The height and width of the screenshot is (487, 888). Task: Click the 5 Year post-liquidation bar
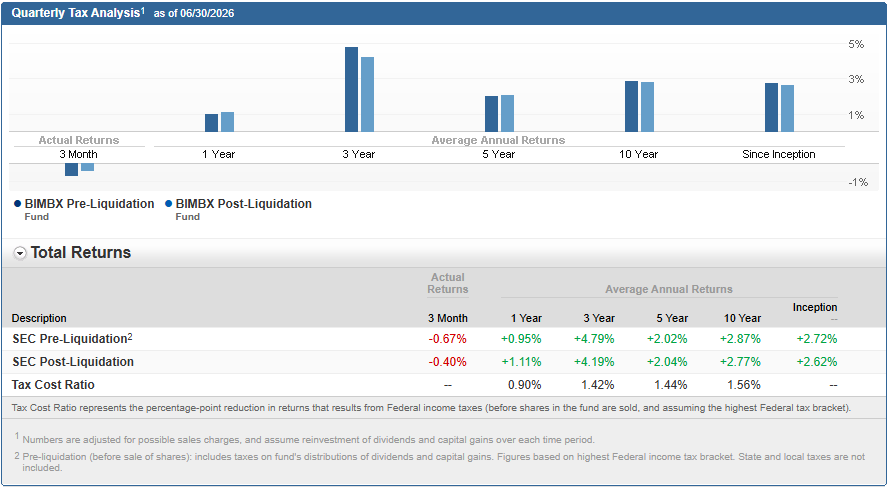507,113
